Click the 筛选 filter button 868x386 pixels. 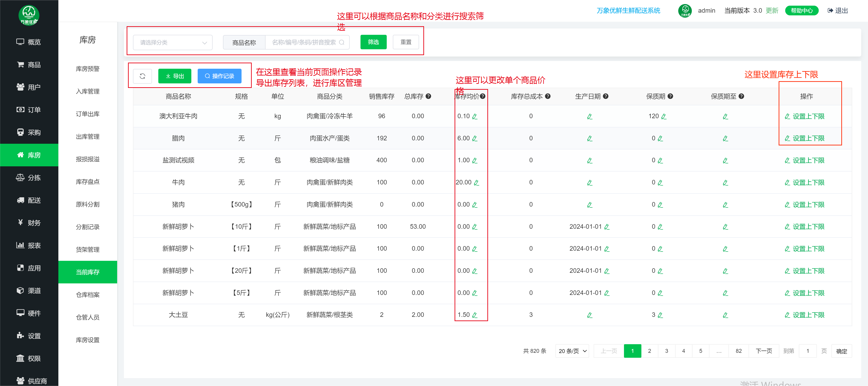[373, 42]
